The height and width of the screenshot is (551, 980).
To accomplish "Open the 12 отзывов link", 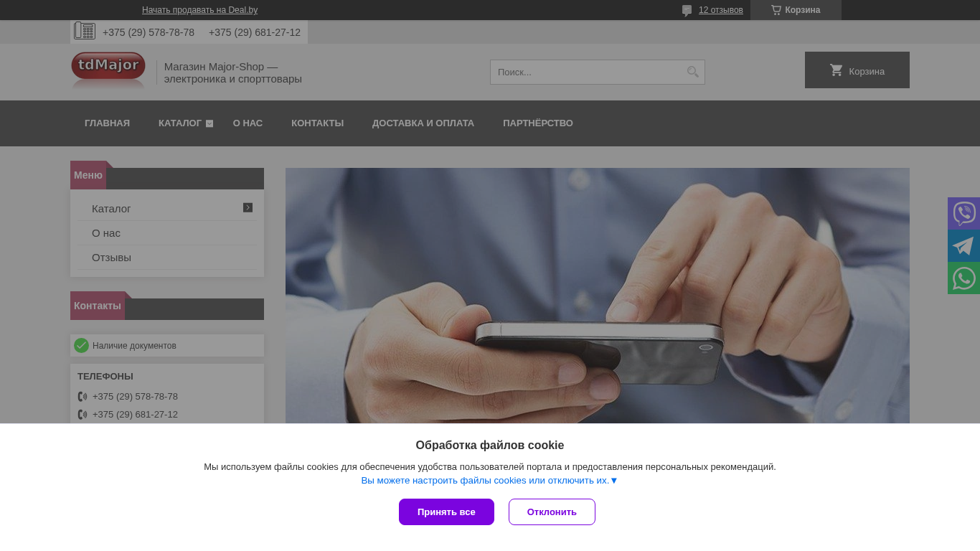I will point(721,10).
